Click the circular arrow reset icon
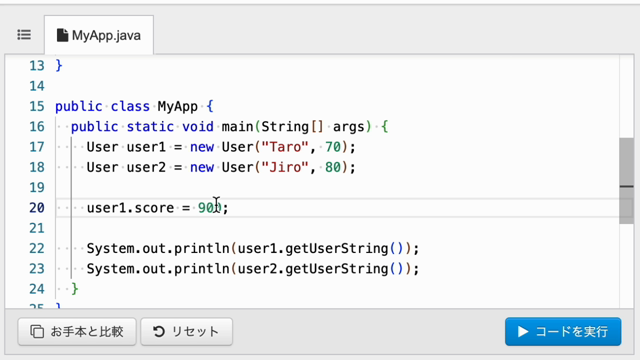The width and height of the screenshot is (640, 360). (x=159, y=331)
